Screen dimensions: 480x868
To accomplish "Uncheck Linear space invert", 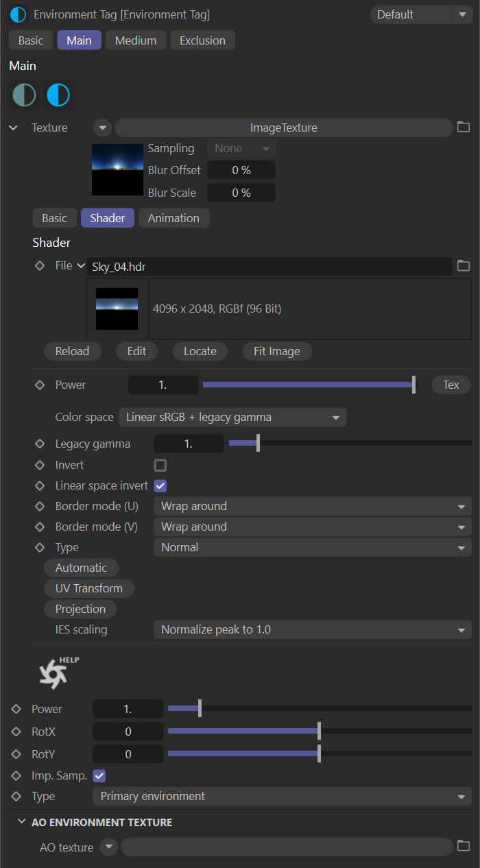I will pos(160,485).
